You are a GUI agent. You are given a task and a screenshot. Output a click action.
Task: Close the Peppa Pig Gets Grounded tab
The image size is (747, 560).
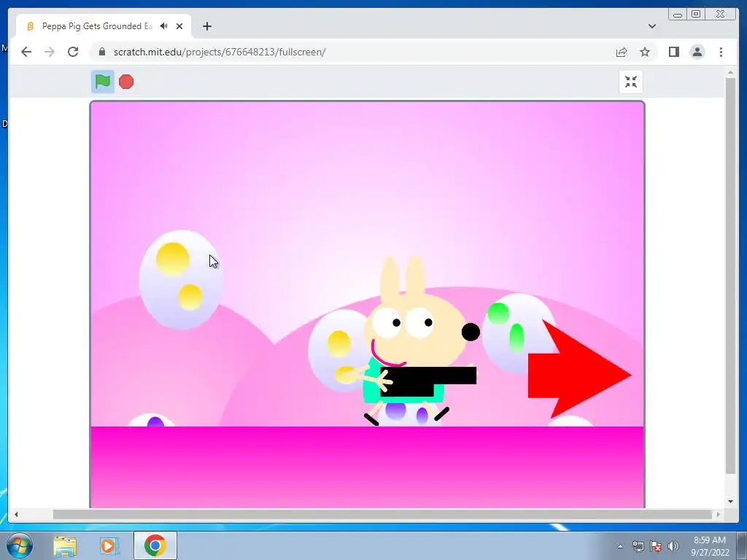179,26
